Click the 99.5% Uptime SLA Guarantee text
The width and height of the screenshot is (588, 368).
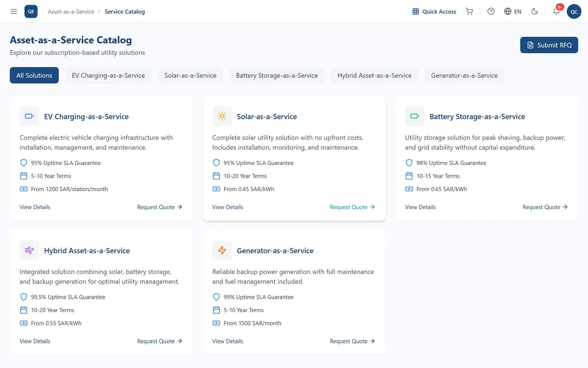coord(68,297)
